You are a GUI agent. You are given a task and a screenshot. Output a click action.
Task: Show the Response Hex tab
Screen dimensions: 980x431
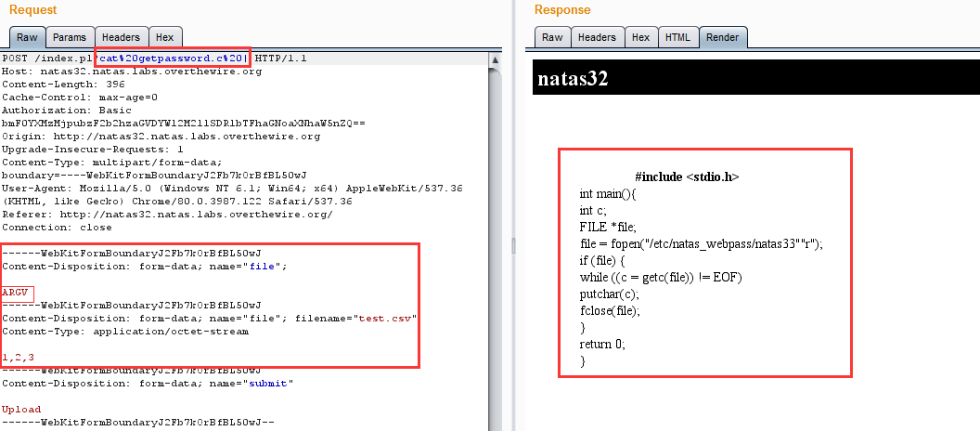click(x=640, y=38)
